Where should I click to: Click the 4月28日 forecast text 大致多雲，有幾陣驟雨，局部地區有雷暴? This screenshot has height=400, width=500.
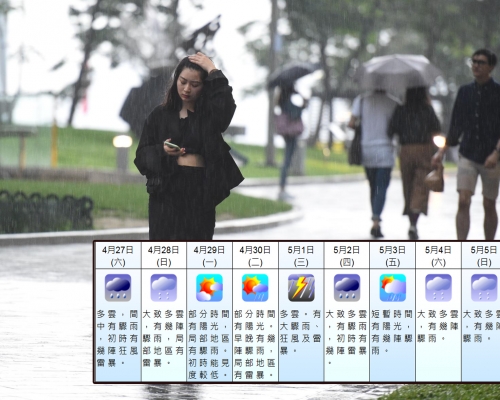pos(163,338)
